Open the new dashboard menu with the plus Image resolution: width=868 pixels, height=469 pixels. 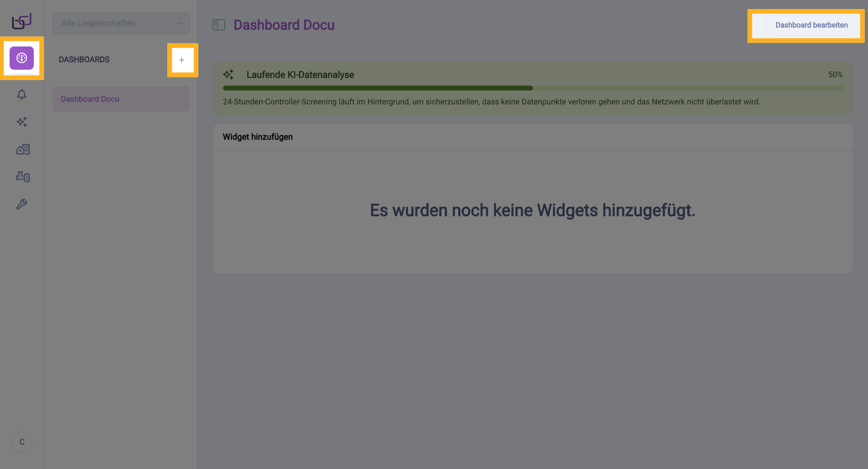tap(182, 59)
